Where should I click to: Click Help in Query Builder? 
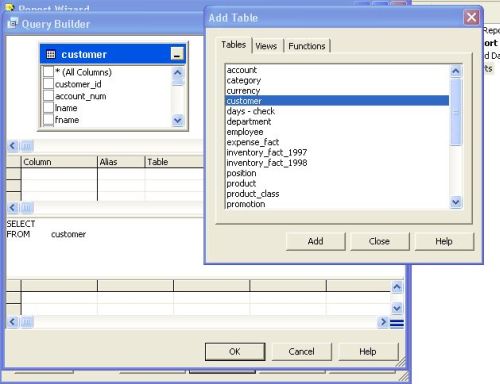[368, 352]
